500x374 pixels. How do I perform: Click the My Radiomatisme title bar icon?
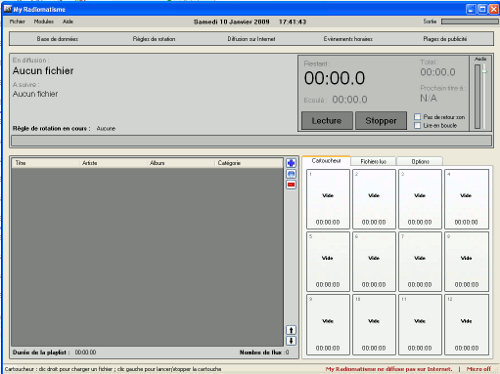coord(8,9)
